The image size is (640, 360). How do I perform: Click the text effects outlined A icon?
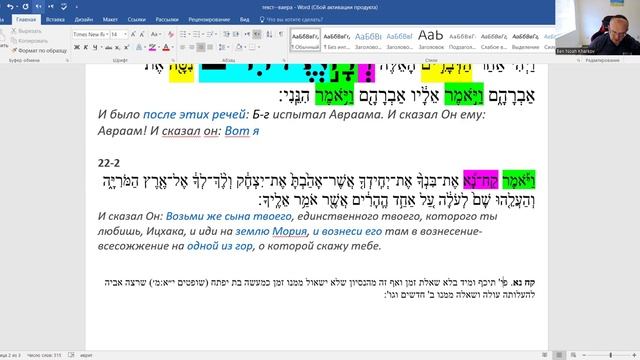tap(139, 47)
